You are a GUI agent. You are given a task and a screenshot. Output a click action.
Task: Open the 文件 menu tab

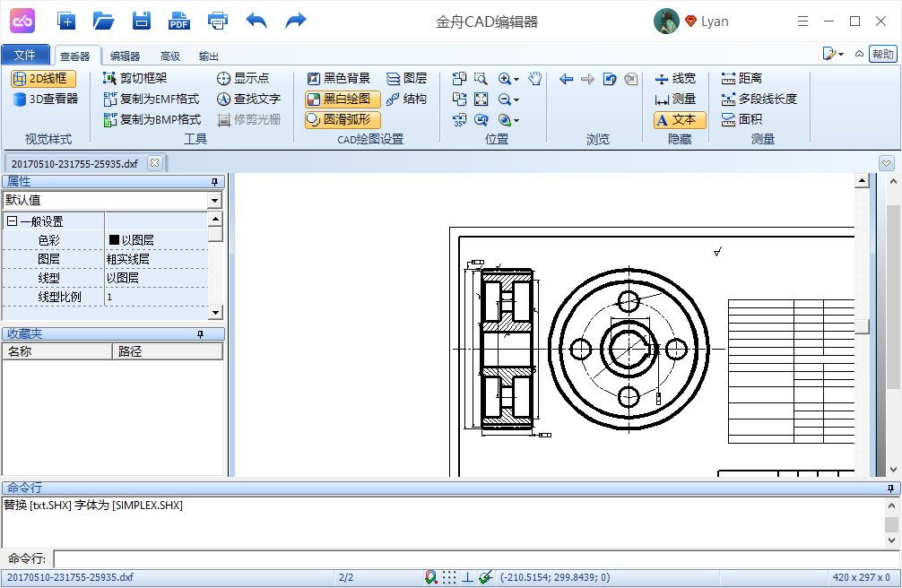(26, 55)
